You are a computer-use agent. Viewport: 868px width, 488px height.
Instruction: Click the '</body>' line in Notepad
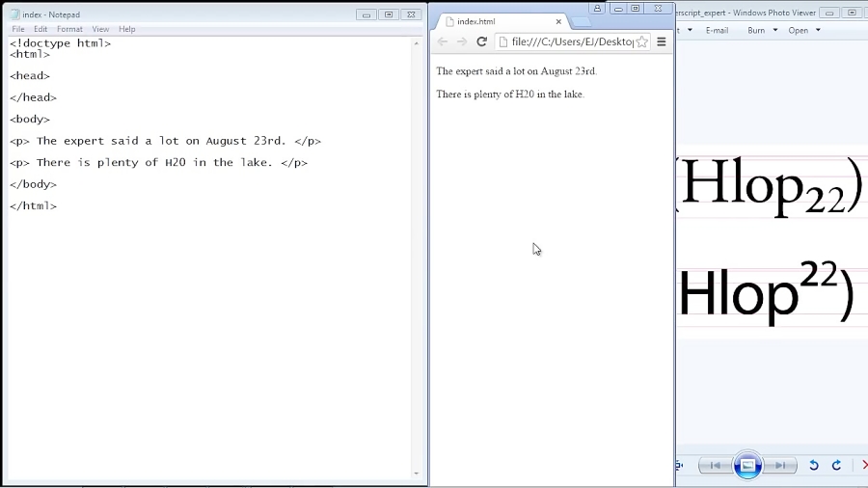(33, 184)
